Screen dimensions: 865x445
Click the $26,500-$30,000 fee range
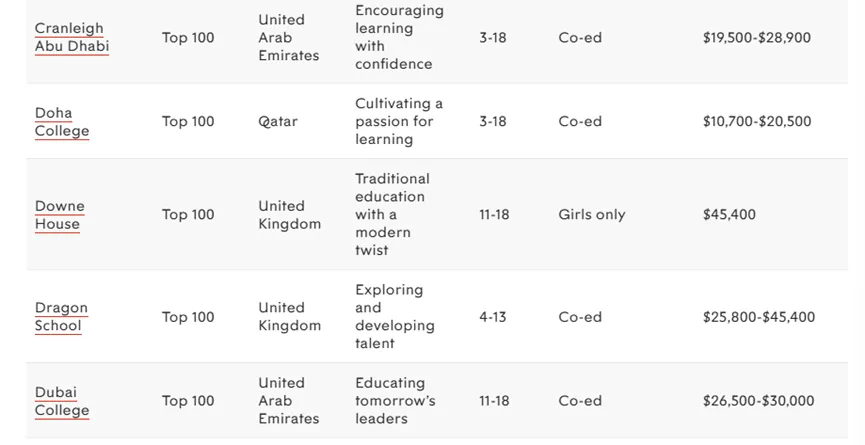tap(759, 401)
